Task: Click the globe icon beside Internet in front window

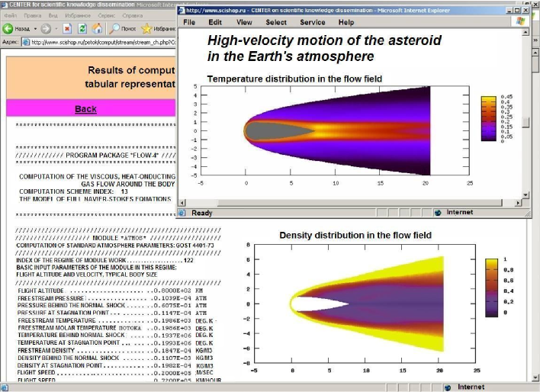Action: click(438, 213)
